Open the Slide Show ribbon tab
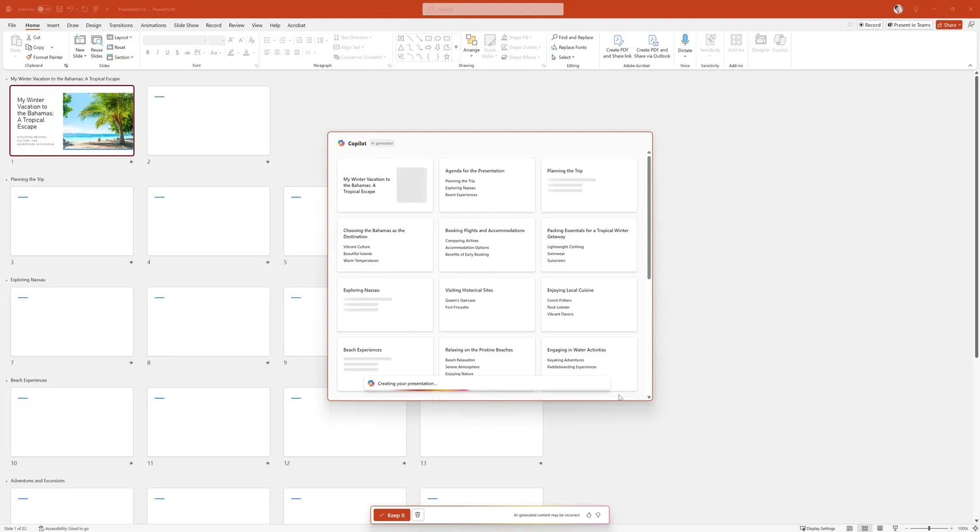 tap(186, 25)
